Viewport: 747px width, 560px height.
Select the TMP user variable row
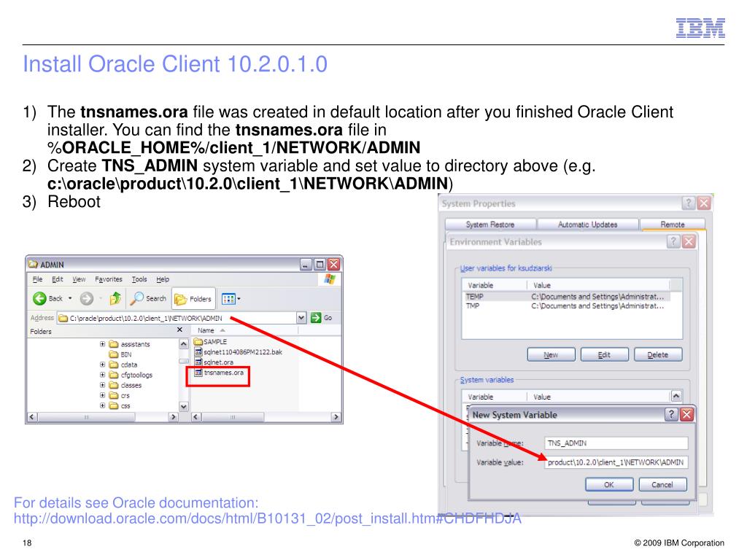point(567,306)
